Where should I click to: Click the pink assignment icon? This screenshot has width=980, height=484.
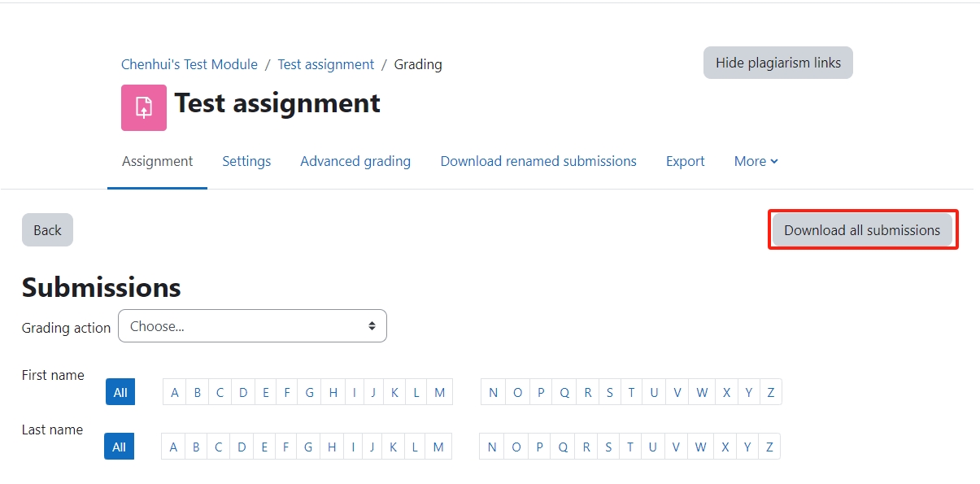144,107
